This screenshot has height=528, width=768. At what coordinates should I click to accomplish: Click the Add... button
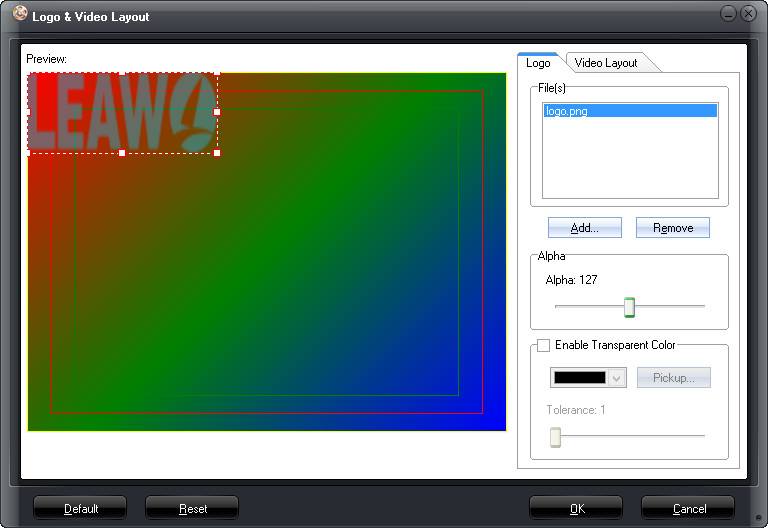(585, 228)
